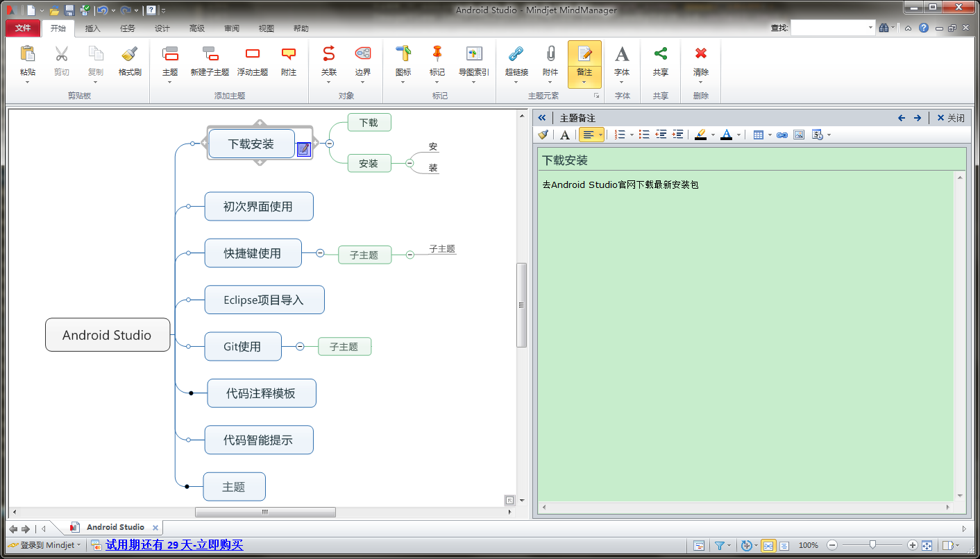The height and width of the screenshot is (559, 980).
Task: Click the undo arrow in quick access toolbar
Action: coord(102,10)
